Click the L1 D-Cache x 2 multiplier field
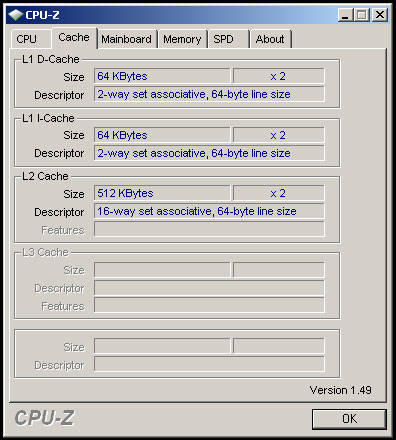The image size is (396, 440). point(278,76)
